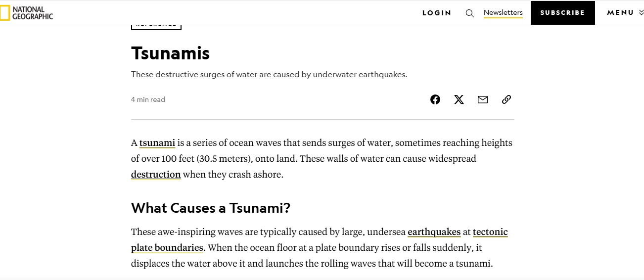Screen dimensions: 644x280
Task: Open the search magnifier icon
Action: click(470, 13)
